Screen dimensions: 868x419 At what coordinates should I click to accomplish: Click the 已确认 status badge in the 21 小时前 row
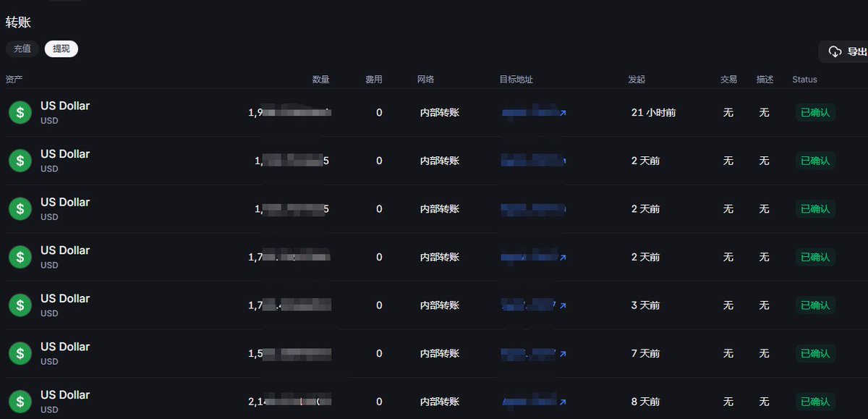click(815, 112)
